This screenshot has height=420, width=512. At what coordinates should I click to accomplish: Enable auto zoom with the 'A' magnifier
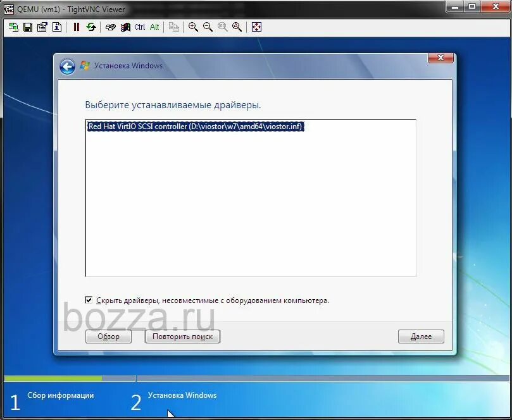tap(237, 27)
